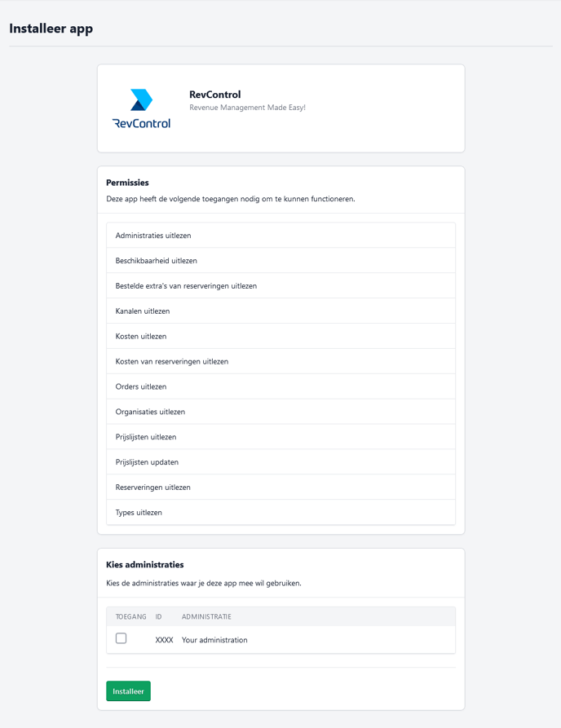Click the Administratie column header
The height and width of the screenshot is (728, 561).
pos(206,617)
